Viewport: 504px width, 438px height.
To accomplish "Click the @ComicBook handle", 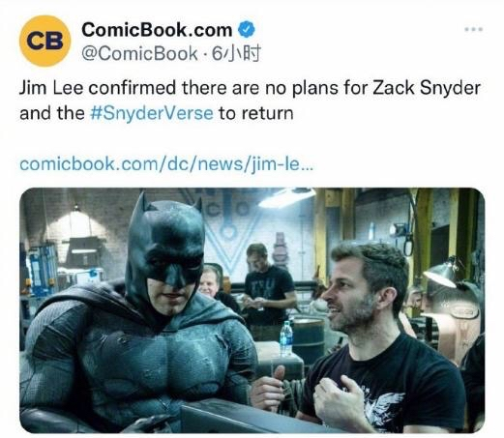I will pos(139,53).
